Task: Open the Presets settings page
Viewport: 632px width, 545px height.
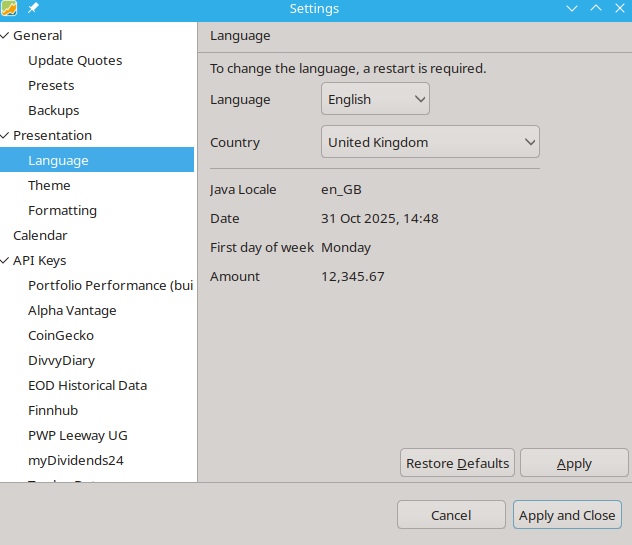Action: (x=51, y=86)
